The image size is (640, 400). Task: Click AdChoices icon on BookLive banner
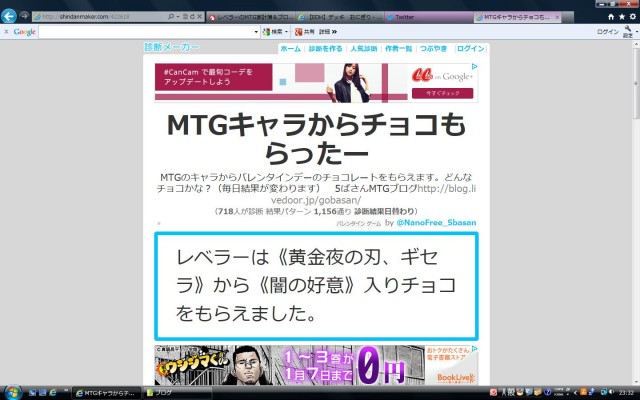[x=475, y=349]
